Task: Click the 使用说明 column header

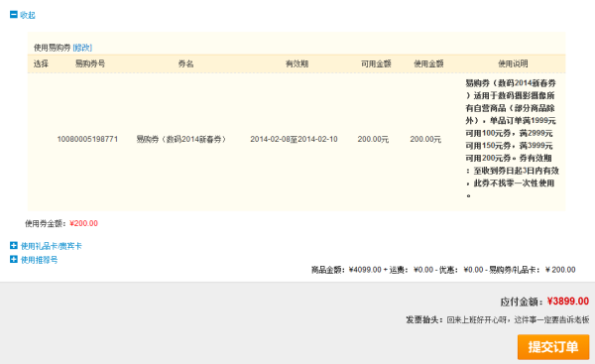Action: point(513,63)
